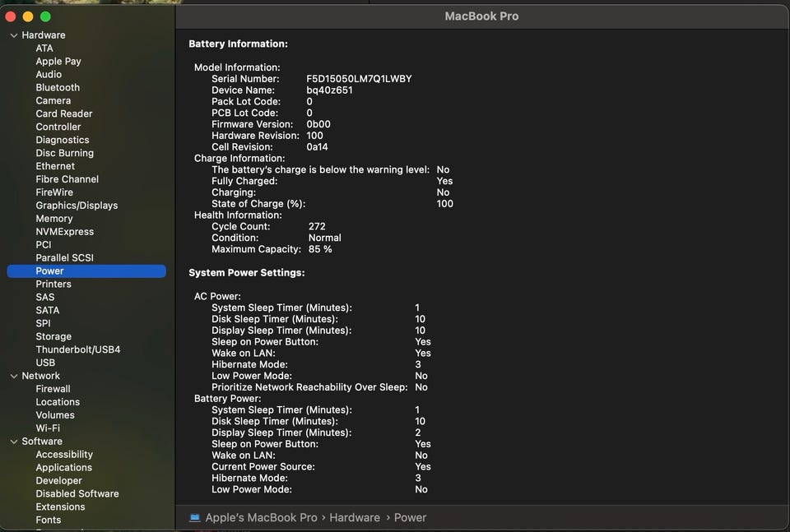
Task: Click Power in the bottom path bar
Action: [x=410, y=517]
